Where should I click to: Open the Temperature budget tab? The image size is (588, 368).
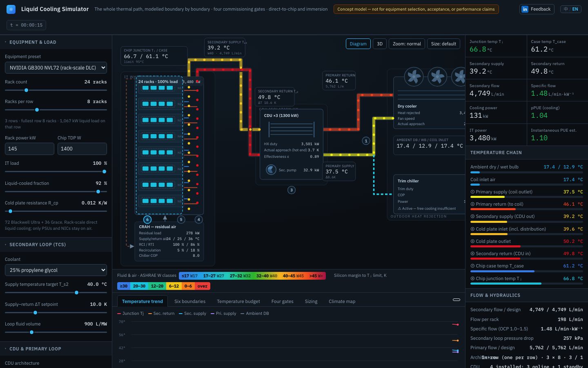(x=238, y=301)
